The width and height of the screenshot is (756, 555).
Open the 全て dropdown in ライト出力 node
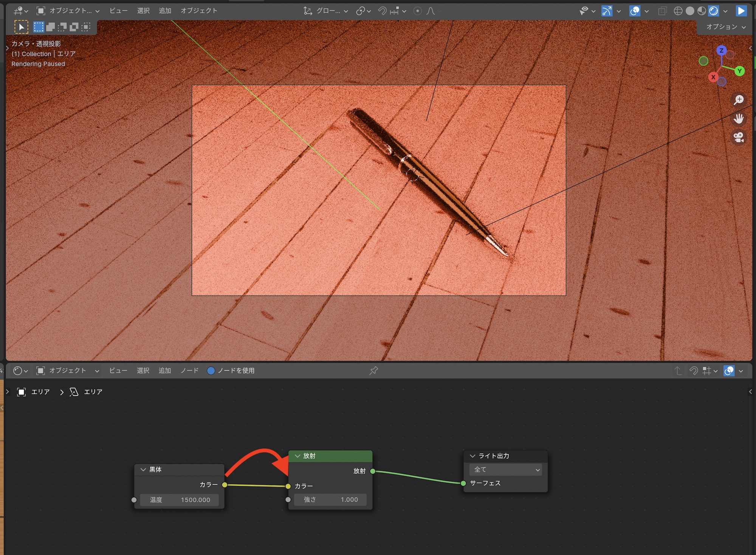click(506, 470)
